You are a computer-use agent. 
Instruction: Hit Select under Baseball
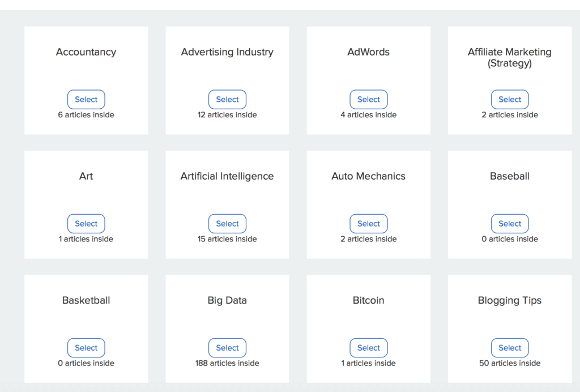510,224
